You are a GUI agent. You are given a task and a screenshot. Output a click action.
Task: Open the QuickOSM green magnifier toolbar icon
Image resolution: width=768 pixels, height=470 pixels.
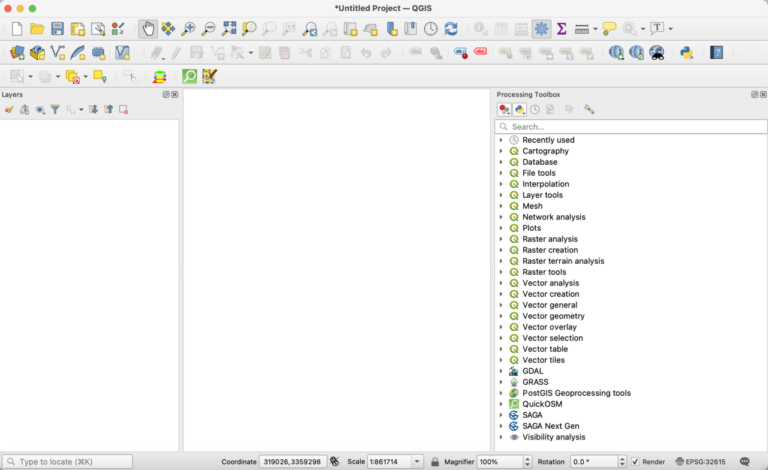[x=189, y=76]
